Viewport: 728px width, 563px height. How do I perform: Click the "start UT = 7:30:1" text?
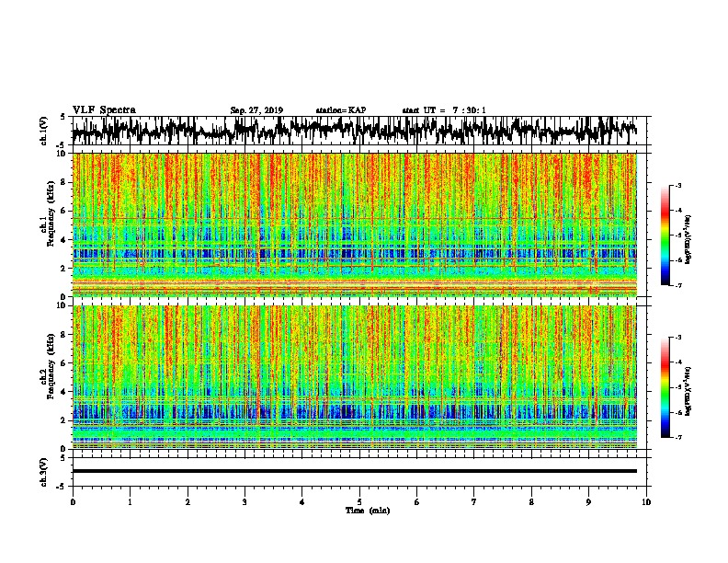pos(444,110)
